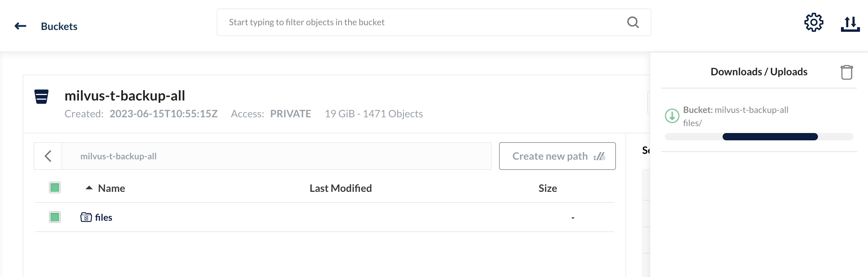The image size is (868, 277).
Task: Click the search magnifier icon
Action: pos(633,22)
